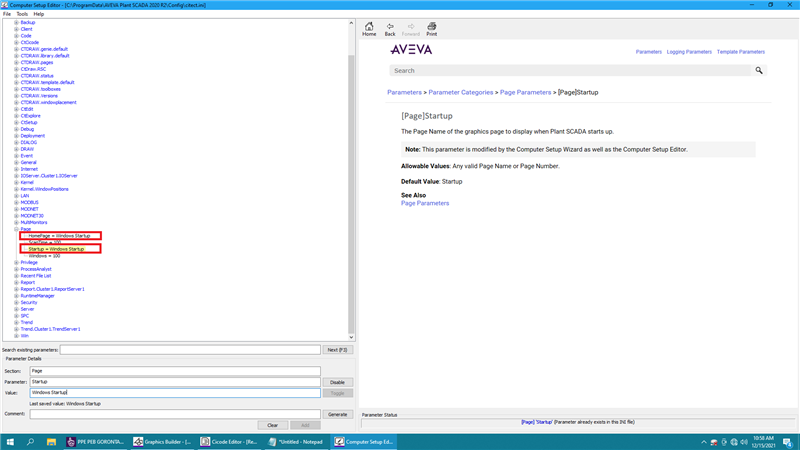The width and height of the screenshot is (800, 450).
Task: Click the taskbar clock showing 10:58 AM
Action: point(763,442)
